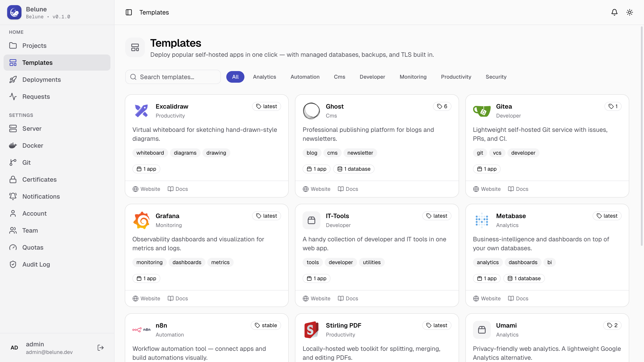Go to Account settings
Viewport: 644px width, 362px height.
(57, 213)
